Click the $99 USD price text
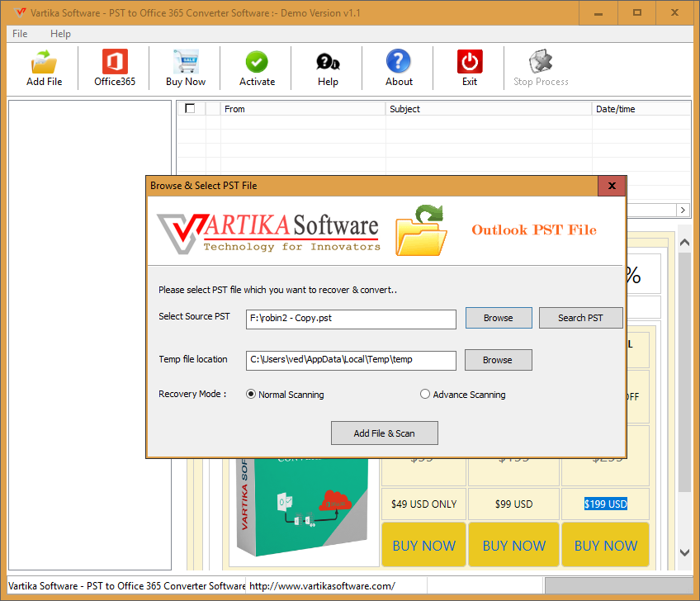The width and height of the screenshot is (700, 601). coord(513,504)
